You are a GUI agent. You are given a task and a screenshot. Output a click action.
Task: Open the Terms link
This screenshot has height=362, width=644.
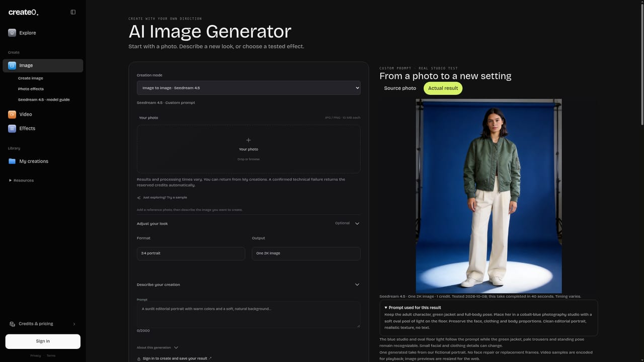[x=51, y=355]
